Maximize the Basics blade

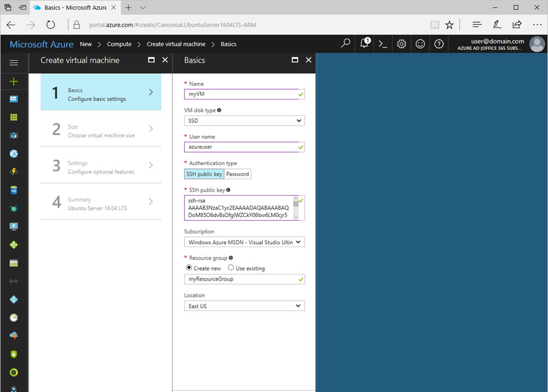[295, 60]
